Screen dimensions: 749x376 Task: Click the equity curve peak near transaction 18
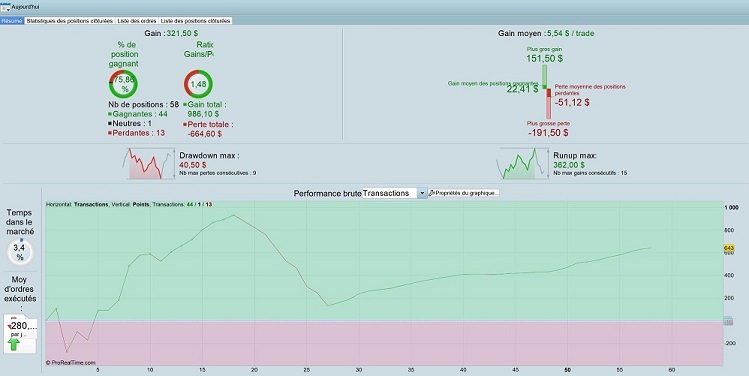[x=233, y=215]
